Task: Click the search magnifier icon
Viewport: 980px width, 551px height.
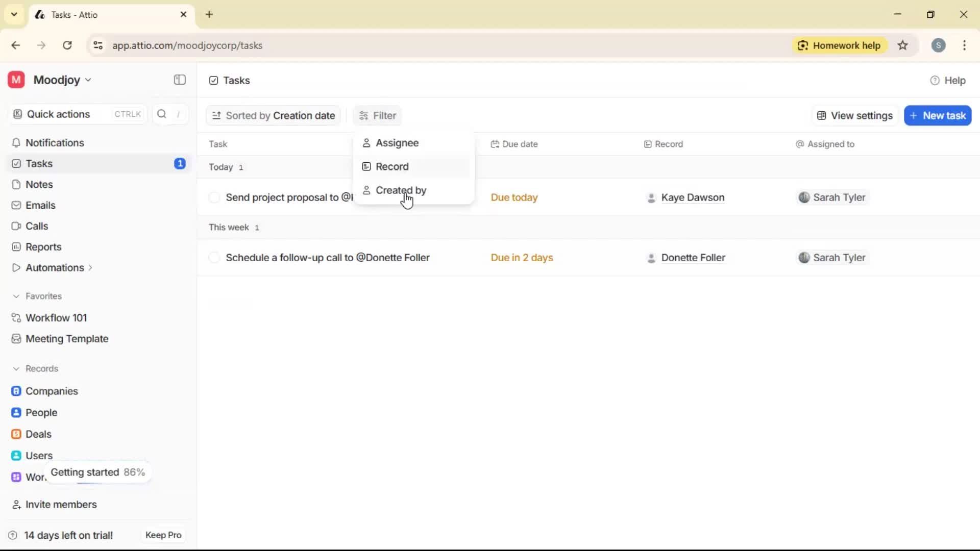Action: (162, 114)
